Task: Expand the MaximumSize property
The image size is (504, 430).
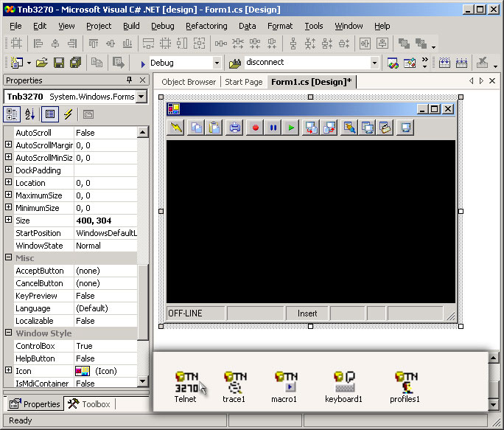Action: click(9, 195)
